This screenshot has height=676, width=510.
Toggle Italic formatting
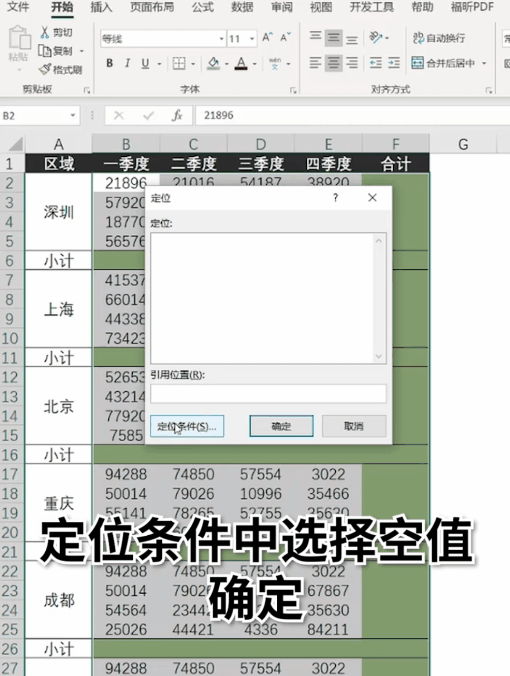click(127, 63)
